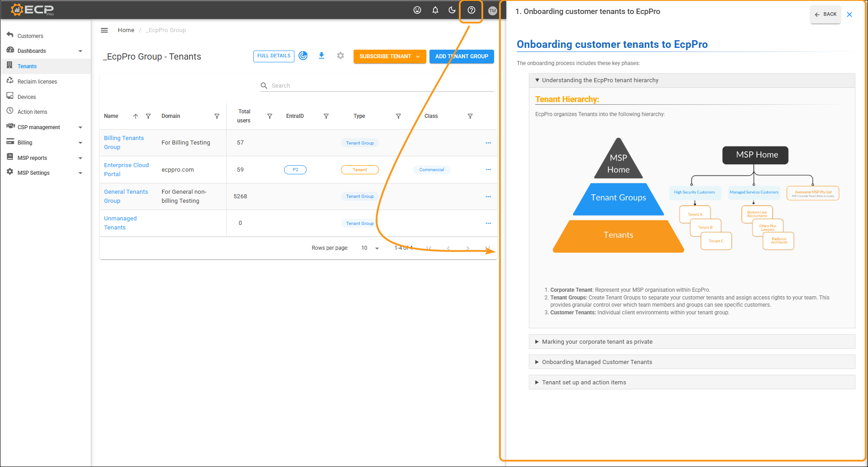868x467 pixels.
Task: Click Add Tenant Group button
Action: pyautogui.click(x=461, y=56)
